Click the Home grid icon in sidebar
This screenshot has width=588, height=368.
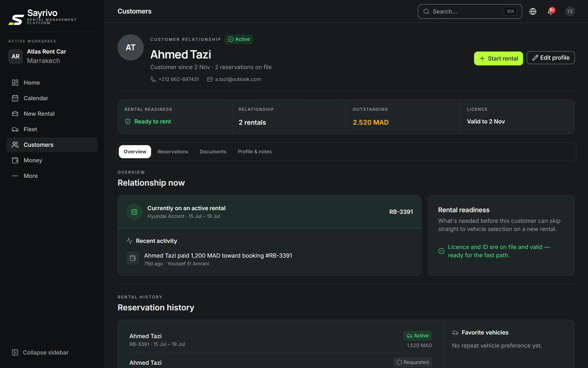pyautogui.click(x=15, y=83)
